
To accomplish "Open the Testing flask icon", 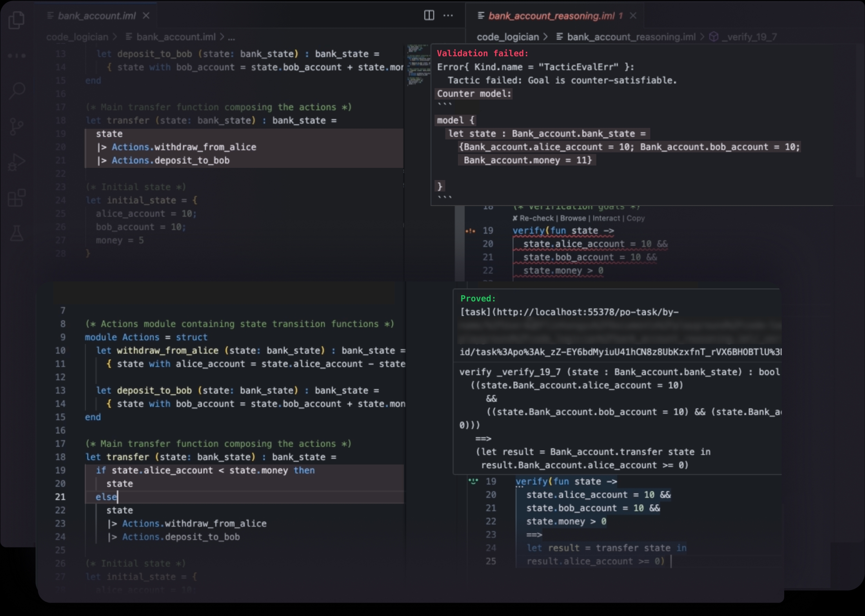I will click(x=17, y=233).
